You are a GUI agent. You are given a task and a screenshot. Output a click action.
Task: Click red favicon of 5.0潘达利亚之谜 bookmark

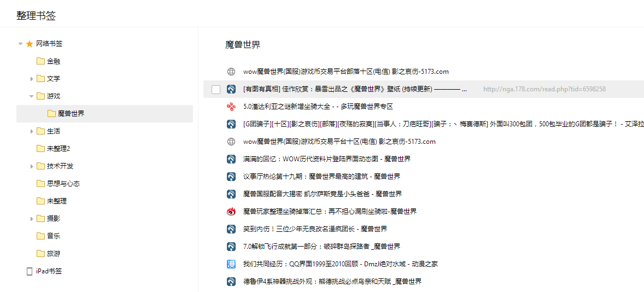coord(231,107)
